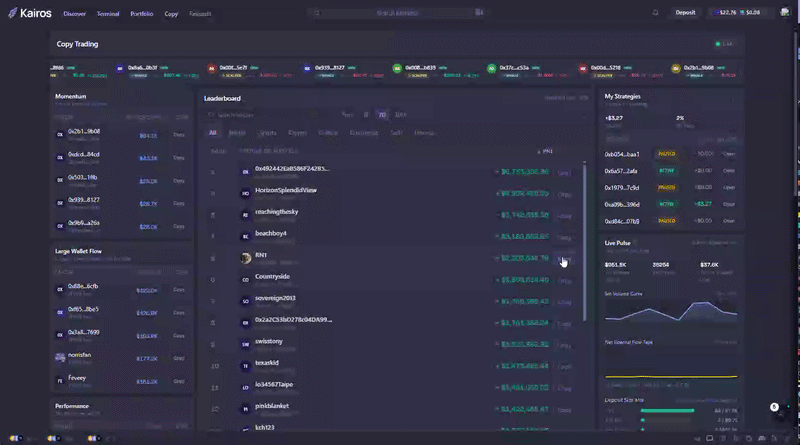
Task: Click the green avatar of ticker 0x37c...c53a
Action: pyautogui.click(x=491, y=68)
